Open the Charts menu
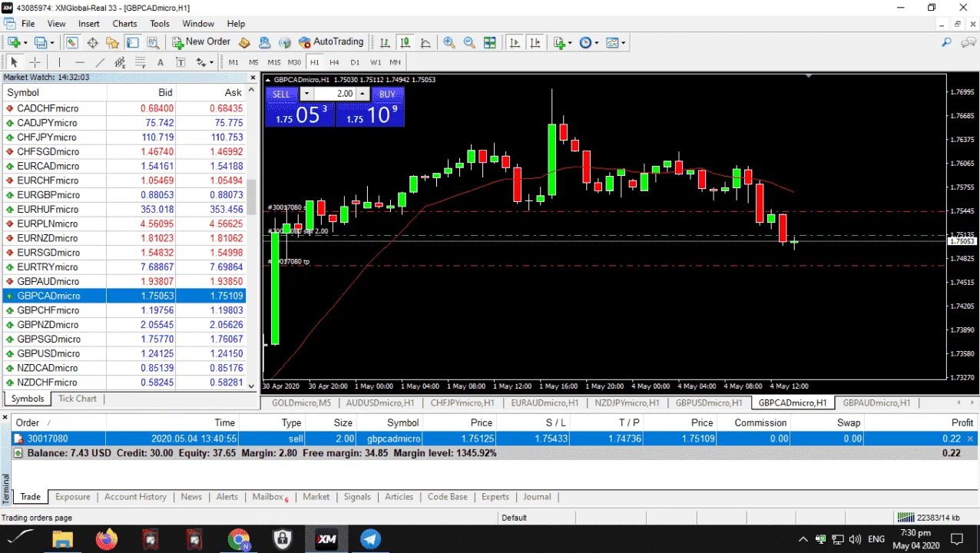980x553 pixels. tap(124, 24)
